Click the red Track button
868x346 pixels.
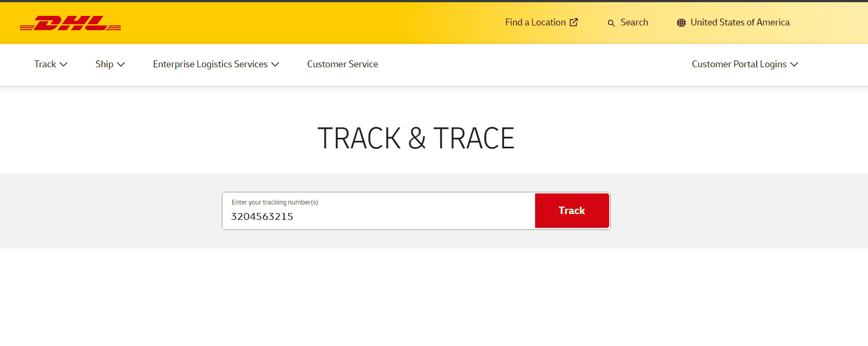tap(572, 210)
